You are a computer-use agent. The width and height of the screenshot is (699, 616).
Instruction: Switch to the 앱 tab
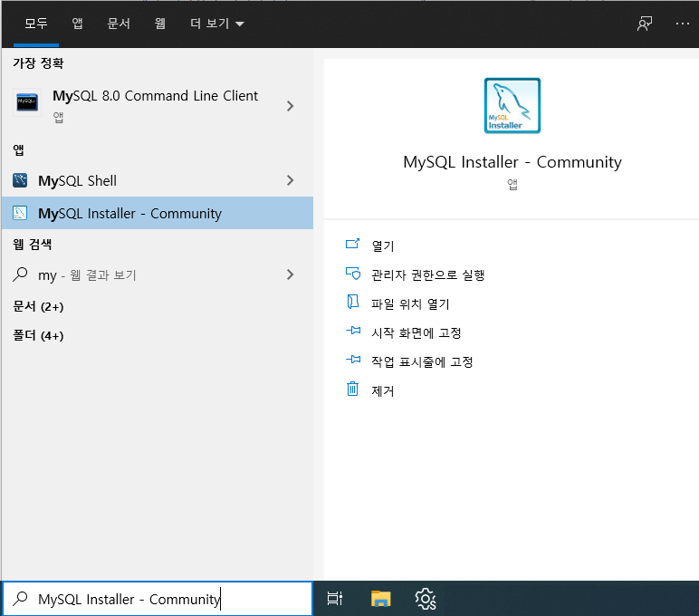77,24
